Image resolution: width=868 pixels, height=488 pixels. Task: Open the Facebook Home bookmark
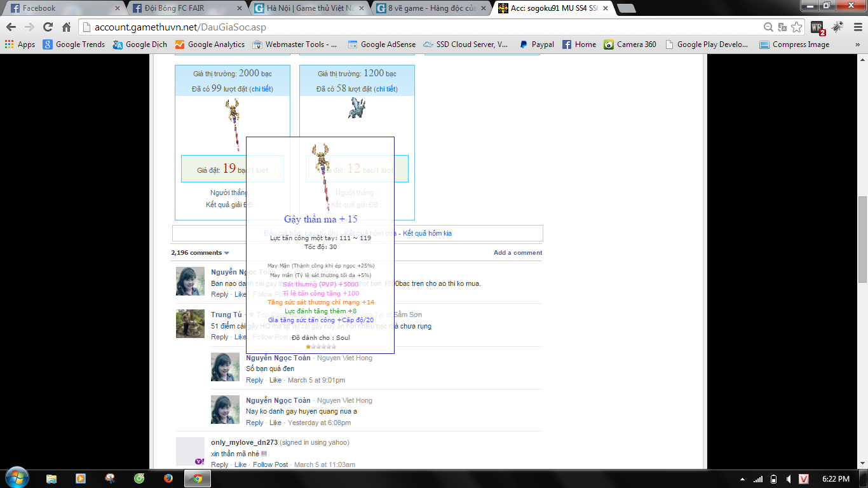(579, 44)
